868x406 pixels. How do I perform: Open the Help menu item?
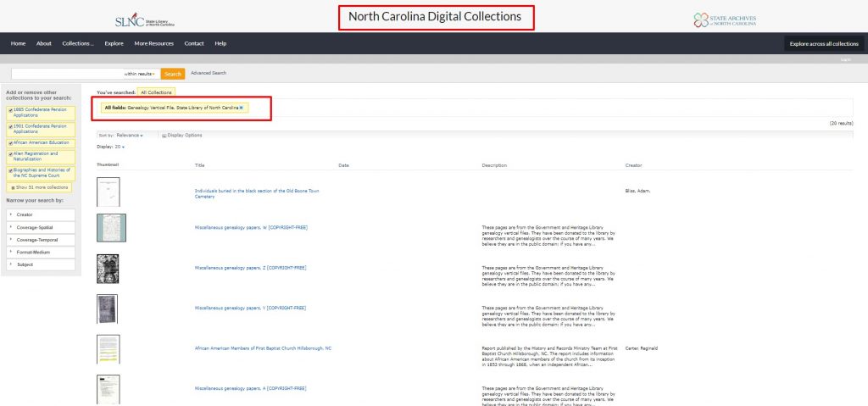coord(220,43)
